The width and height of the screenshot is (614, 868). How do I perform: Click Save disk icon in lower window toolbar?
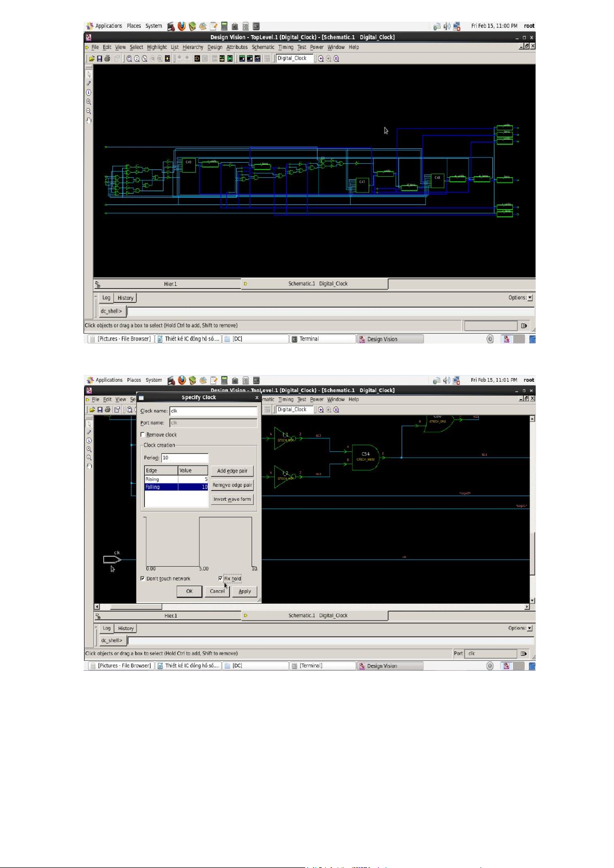pos(100,410)
